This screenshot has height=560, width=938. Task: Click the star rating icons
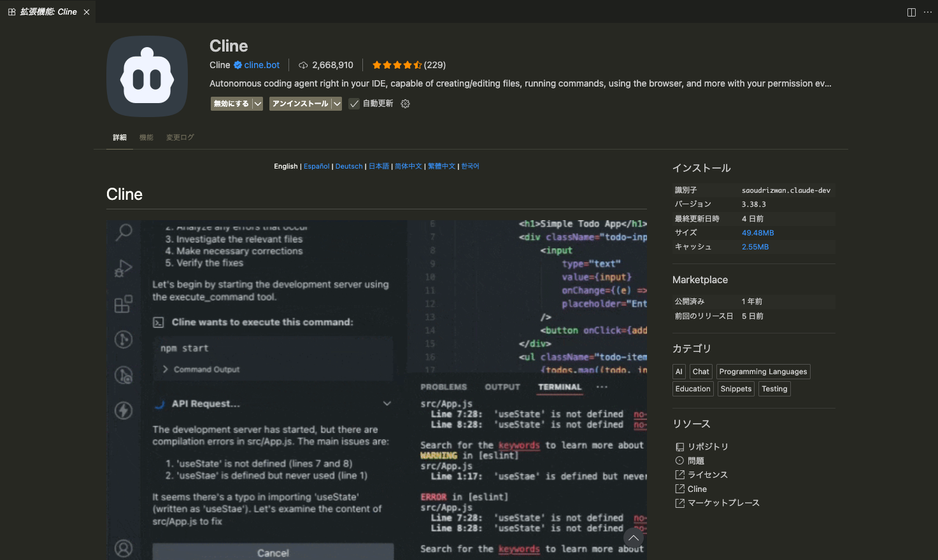[x=397, y=65]
